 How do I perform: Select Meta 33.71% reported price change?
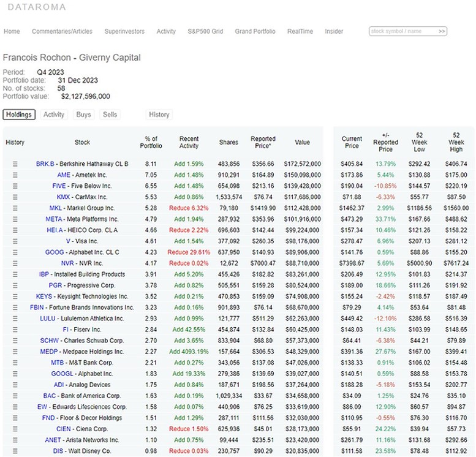385,219
